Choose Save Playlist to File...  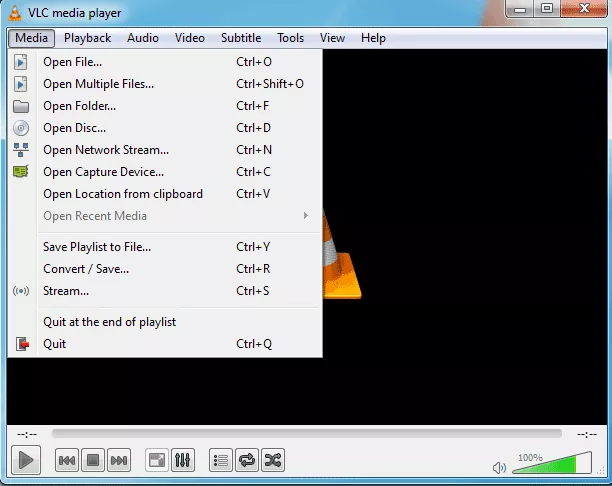click(x=165, y=247)
